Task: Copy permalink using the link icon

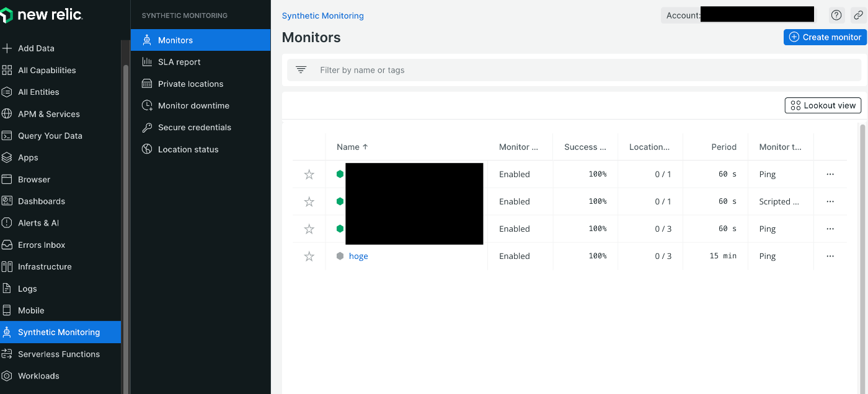Action: [x=859, y=15]
